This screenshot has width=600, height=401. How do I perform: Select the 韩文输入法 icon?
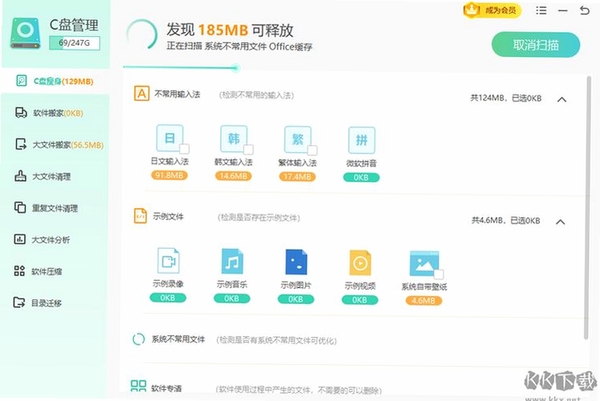click(233, 139)
